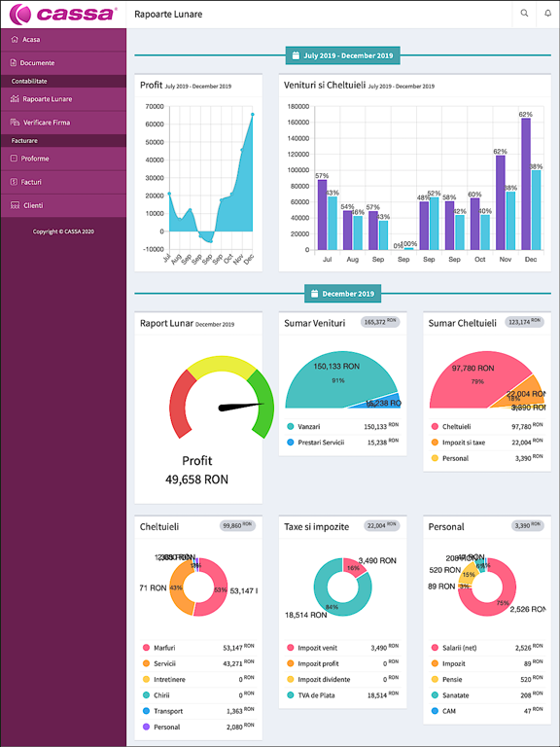Click Marfuri pink legend dot

coord(146,648)
